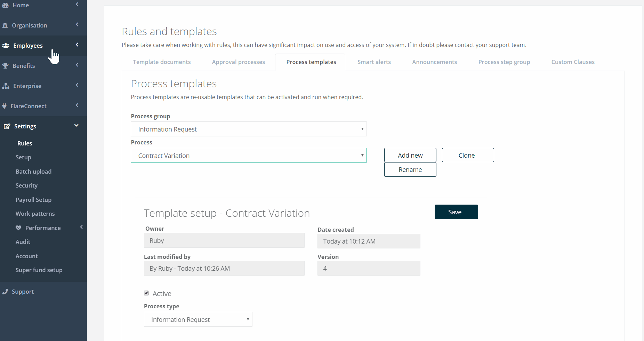Open the Process type dropdown

tap(198, 319)
